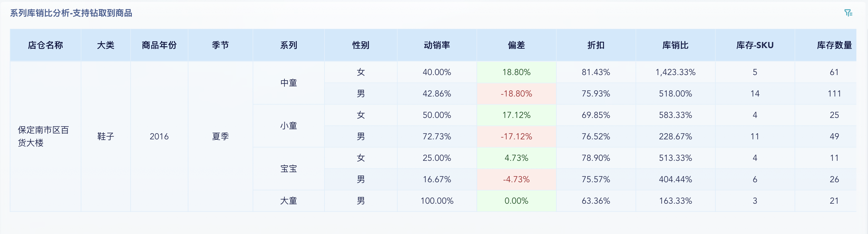Click the 店仓名称 column header
The image size is (868, 234).
(x=46, y=45)
